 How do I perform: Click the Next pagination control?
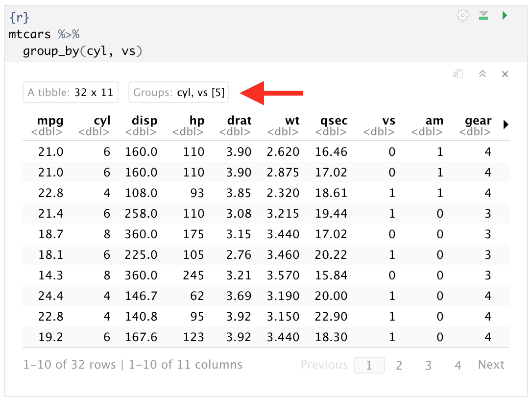[491, 365]
